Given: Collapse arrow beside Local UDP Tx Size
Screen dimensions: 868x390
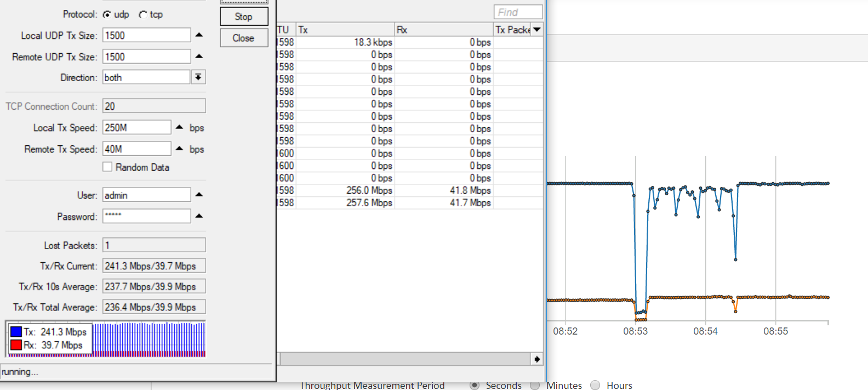Looking at the screenshot, I should click(x=199, y=35).
